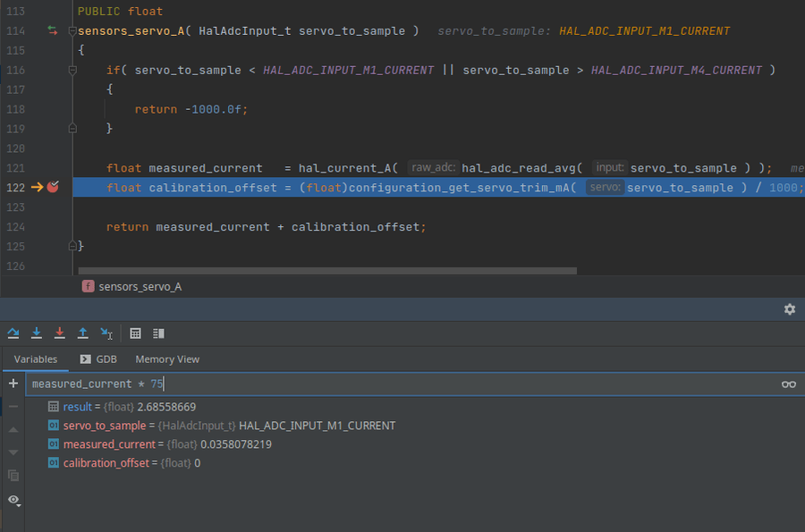Click the horizontal scrollbar under the editor
This screenshot has height=532, width=805.
326,270
